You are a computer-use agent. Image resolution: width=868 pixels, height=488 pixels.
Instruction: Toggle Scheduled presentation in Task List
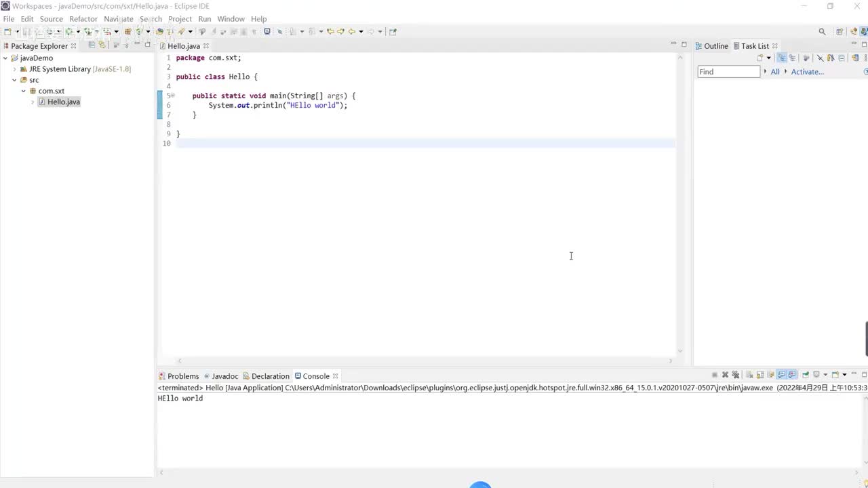(x=792, y=58)
